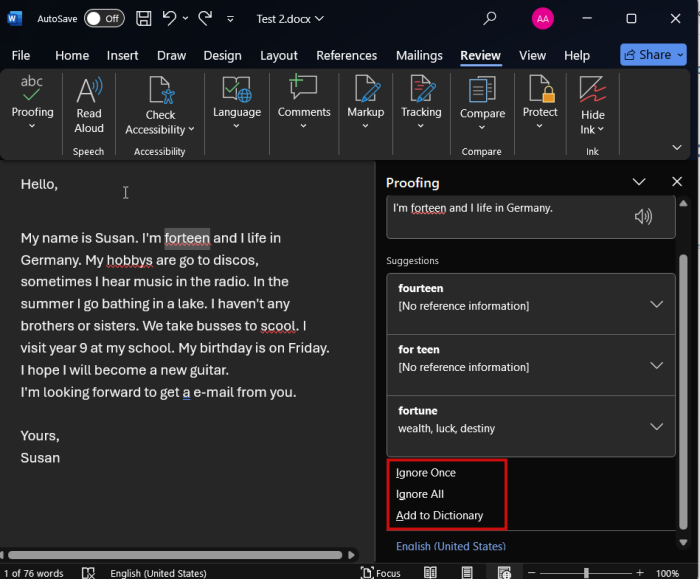Open Check Accessibility dropdown arrow

pos(192,129)
